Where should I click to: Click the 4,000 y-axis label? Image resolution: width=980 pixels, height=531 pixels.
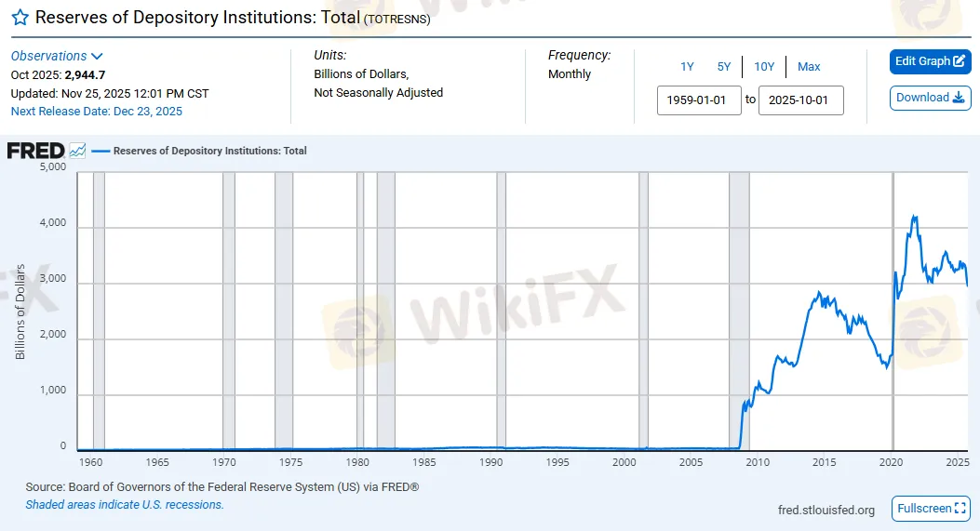click(x=52, y=222)
